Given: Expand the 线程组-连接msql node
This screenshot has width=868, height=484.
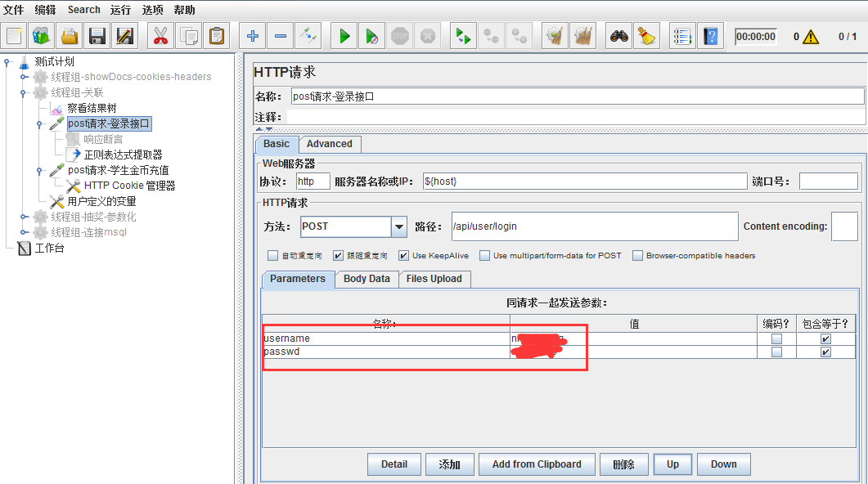Looking at the screenshot, I should [24, 232].
